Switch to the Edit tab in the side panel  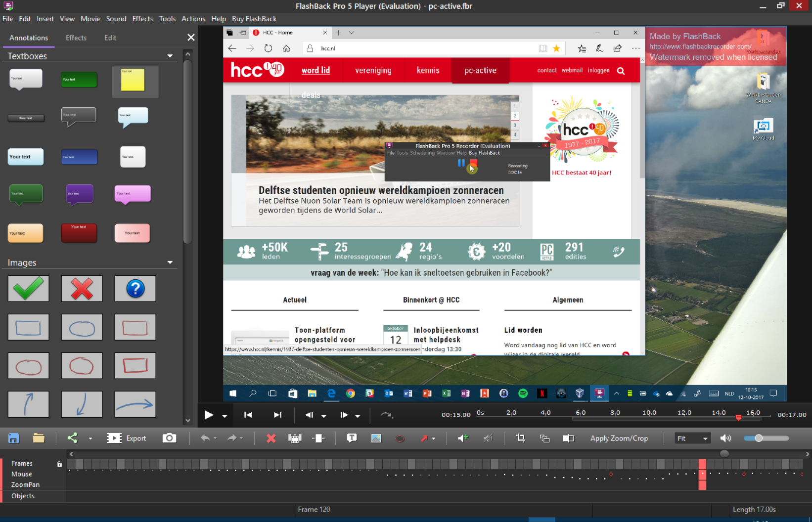(110, 38)
